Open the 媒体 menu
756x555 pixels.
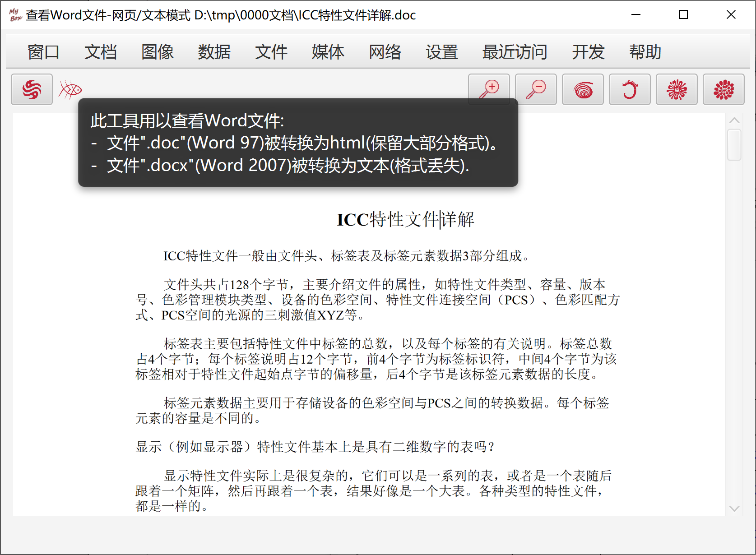click(328, 52)
